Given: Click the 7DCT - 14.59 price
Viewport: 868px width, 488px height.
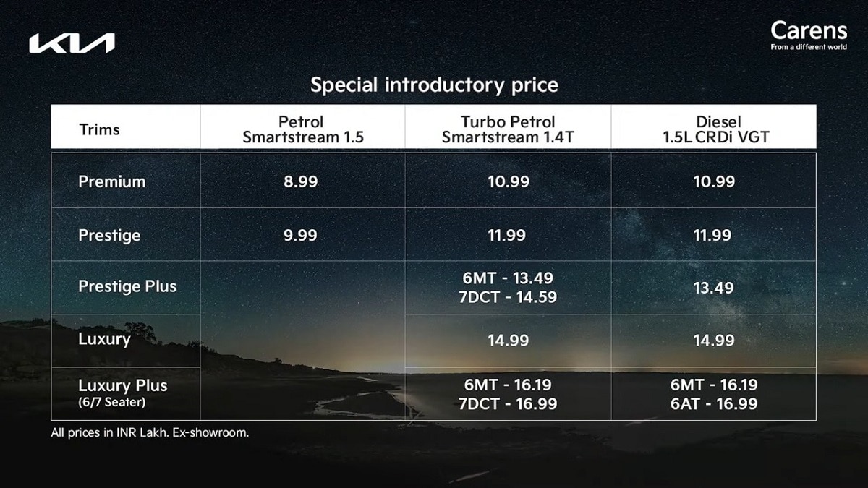Looking at the screenshot, I should [508, 296].
